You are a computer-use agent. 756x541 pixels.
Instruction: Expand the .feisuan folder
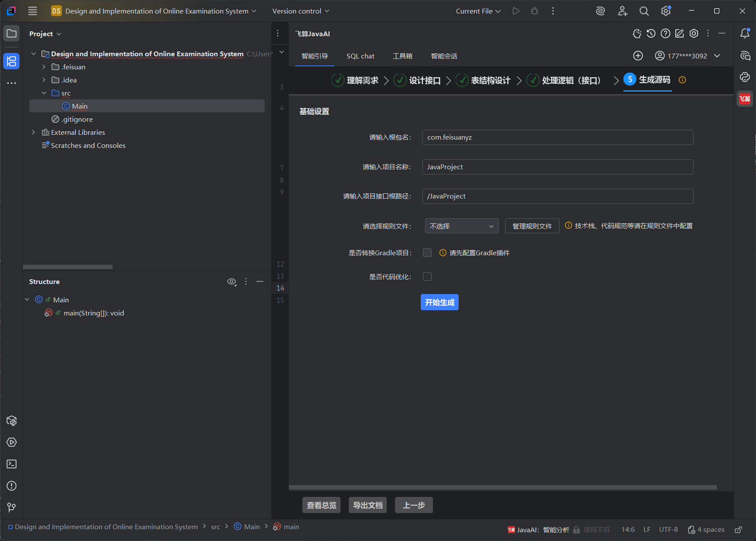coord(44,67)
